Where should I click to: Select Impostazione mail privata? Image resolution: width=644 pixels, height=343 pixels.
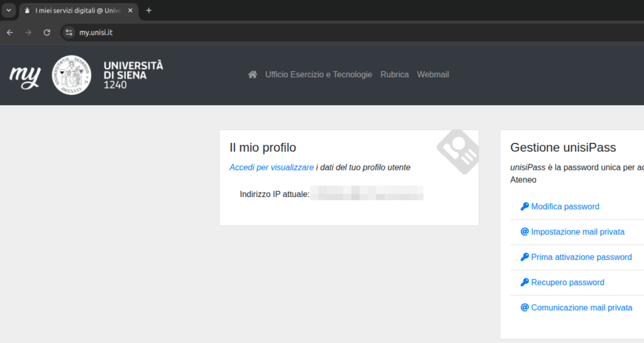[x=577, y=232]
